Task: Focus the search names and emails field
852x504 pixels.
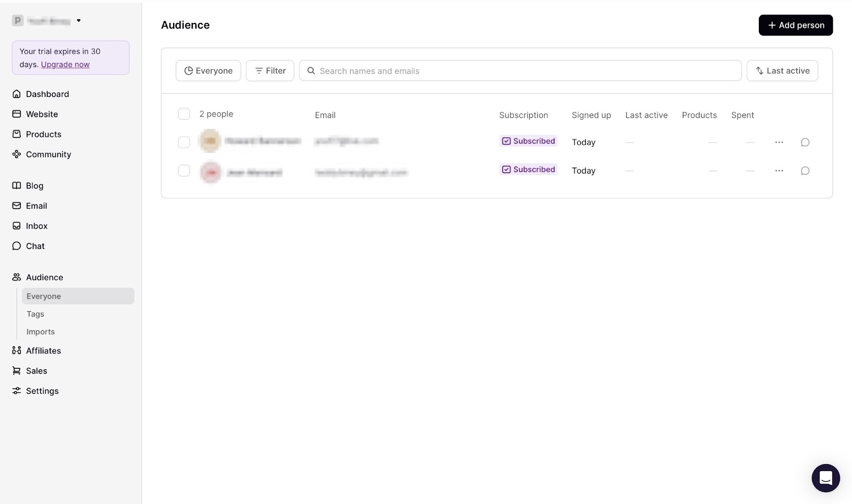Action: [x=520, y=71]
